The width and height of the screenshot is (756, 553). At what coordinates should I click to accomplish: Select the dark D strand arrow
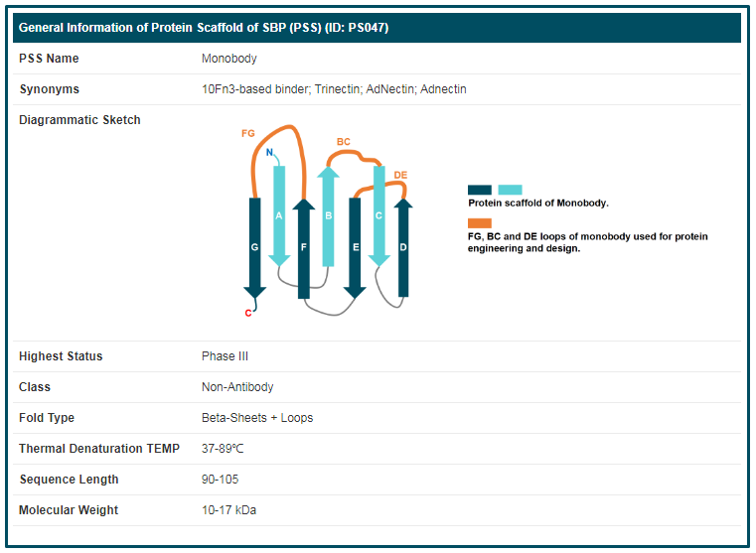point(403,246)
